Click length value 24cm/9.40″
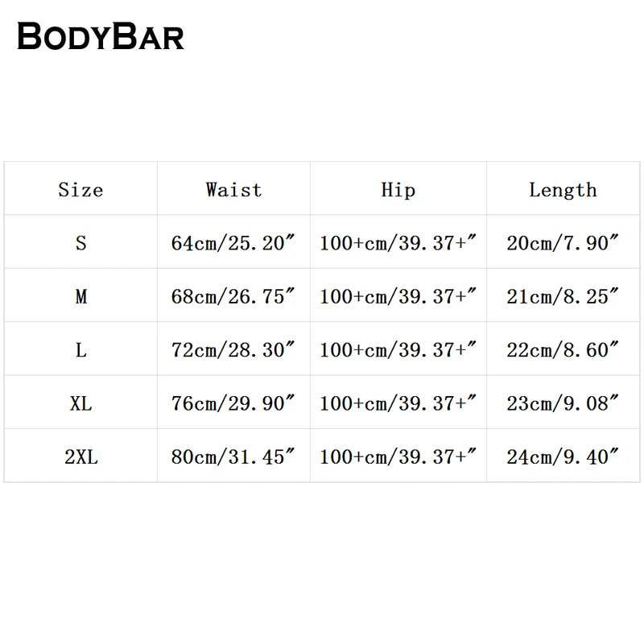 pos(563,456)
